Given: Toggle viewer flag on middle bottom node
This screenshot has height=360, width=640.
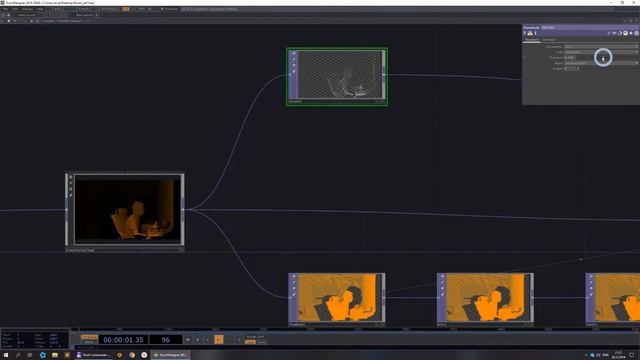Looking at the screenshot, I should point(442,276).
